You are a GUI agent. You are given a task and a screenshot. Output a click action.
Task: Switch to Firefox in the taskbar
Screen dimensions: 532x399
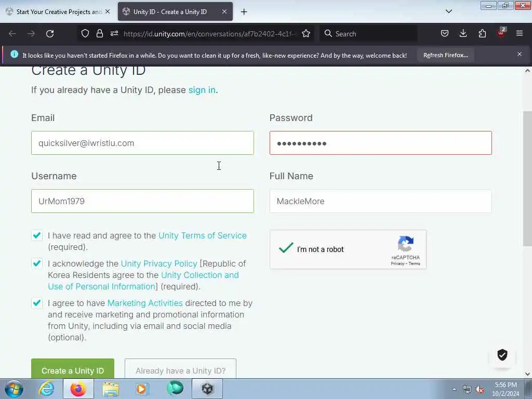(x=78, y=389)
